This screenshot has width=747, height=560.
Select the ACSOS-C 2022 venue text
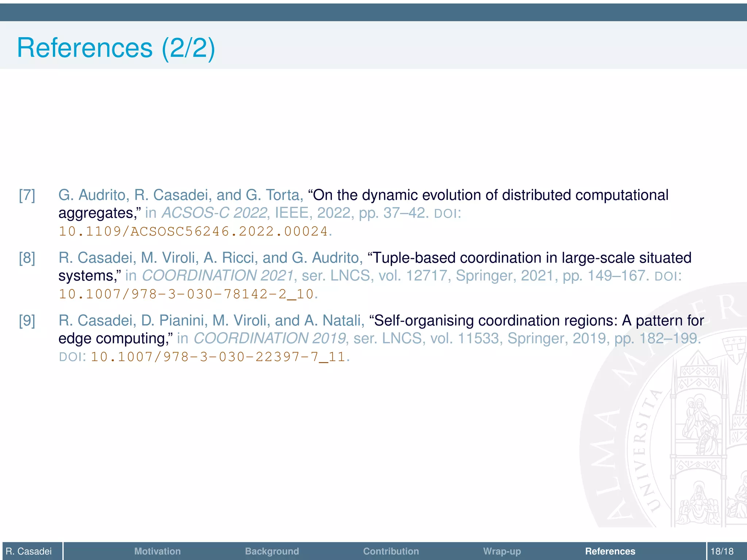point(214,213)
